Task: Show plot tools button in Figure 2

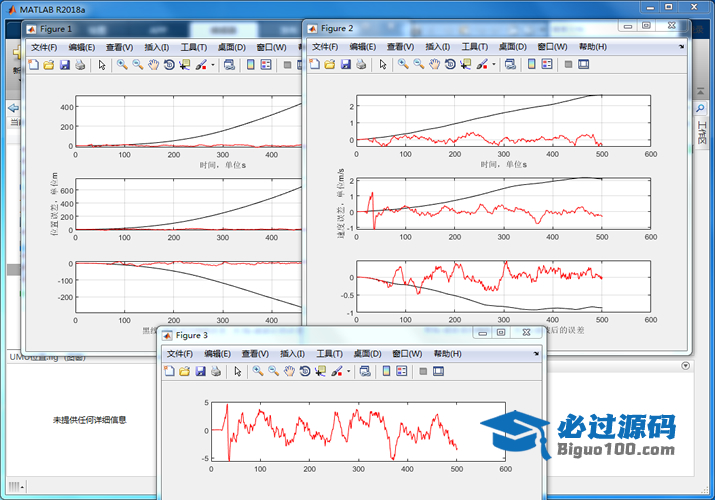Action: pos(584,64)
